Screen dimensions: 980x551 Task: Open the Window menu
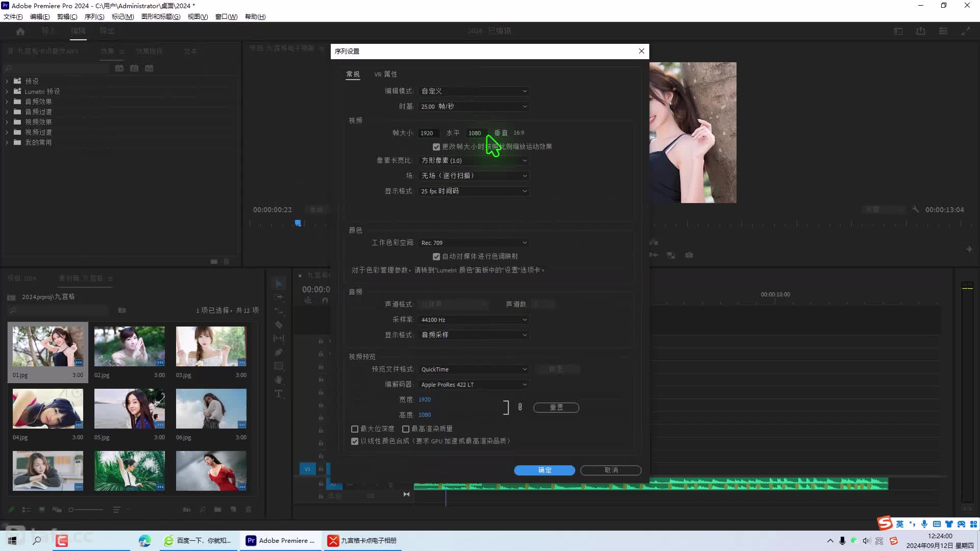click(x=226, y=16)
